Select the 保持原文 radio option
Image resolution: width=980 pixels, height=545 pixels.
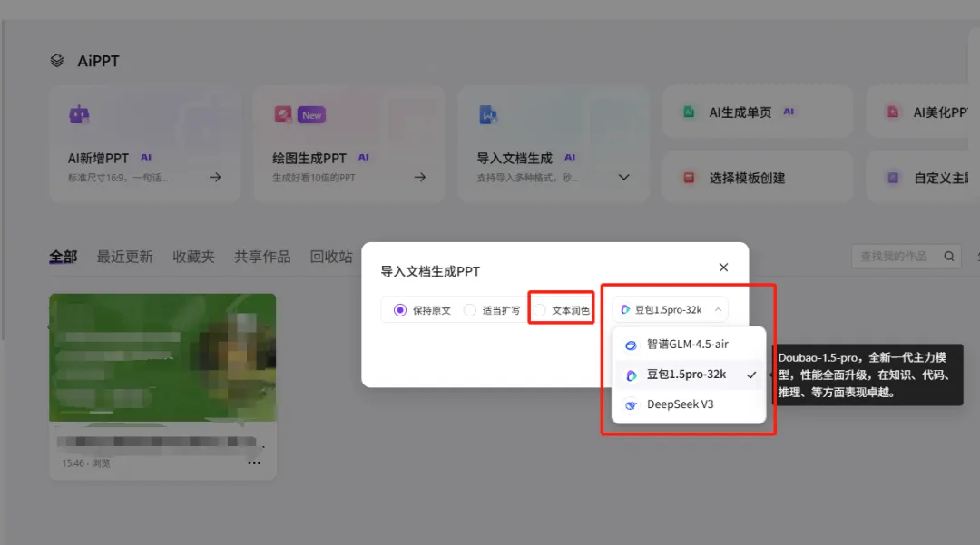tap(400, 310)
